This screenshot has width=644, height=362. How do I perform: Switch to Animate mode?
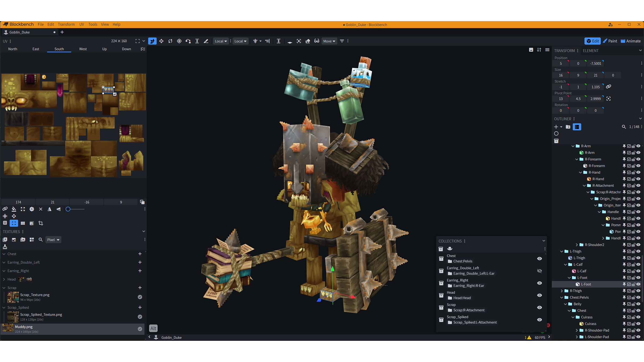[x=631, y=41]
